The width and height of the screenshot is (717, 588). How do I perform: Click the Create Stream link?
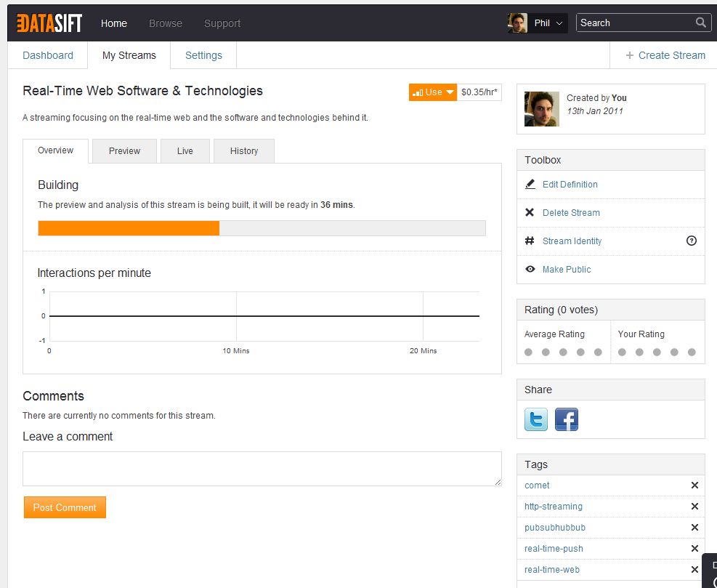(665, 55)
